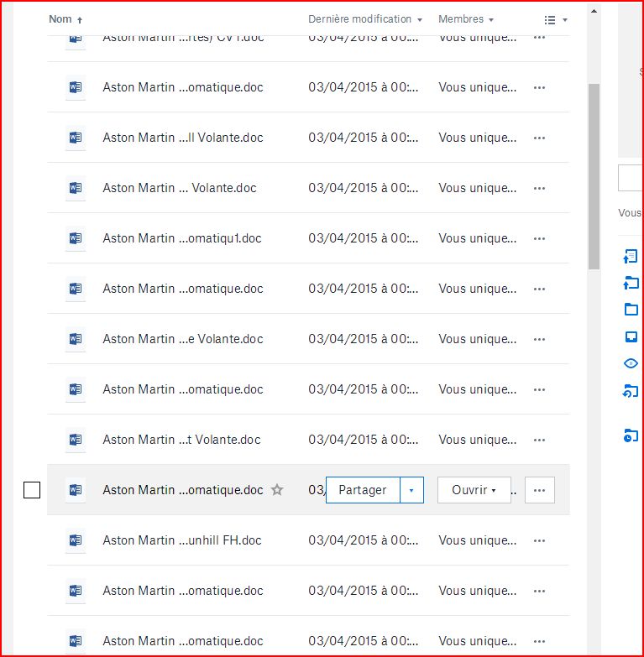
Task: Click the file request inbox icon
Action: point(631,336)
